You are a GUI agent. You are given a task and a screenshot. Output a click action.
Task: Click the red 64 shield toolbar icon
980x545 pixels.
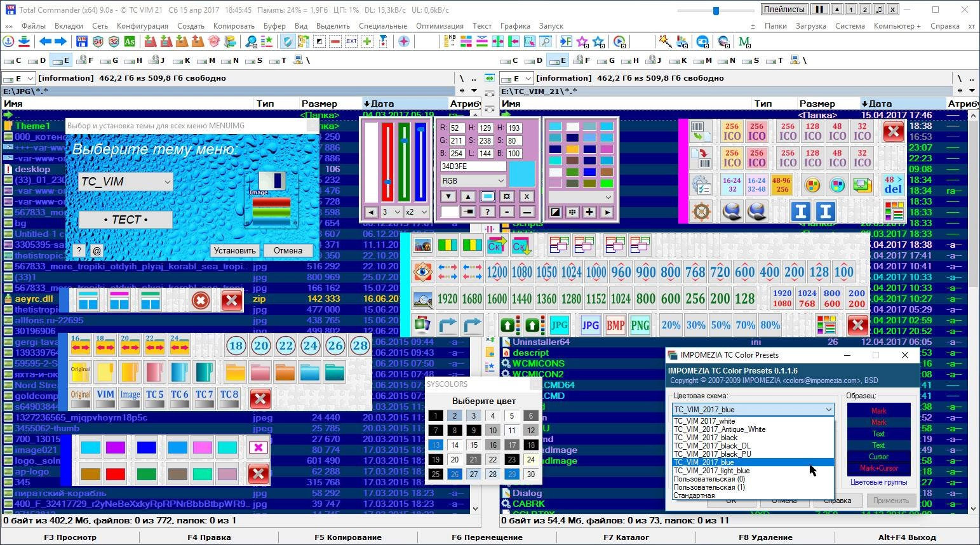click(98, 41)
